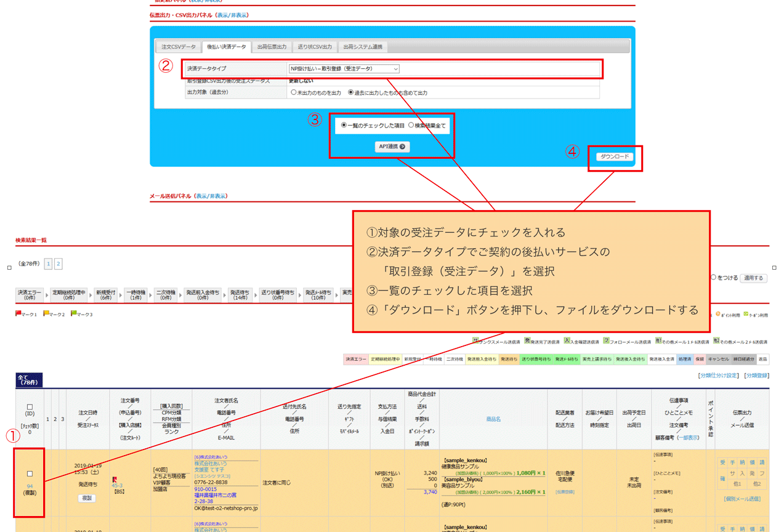Go to results page 2
The width and height of the screenshot is (784, 532).
coord(59,264)
